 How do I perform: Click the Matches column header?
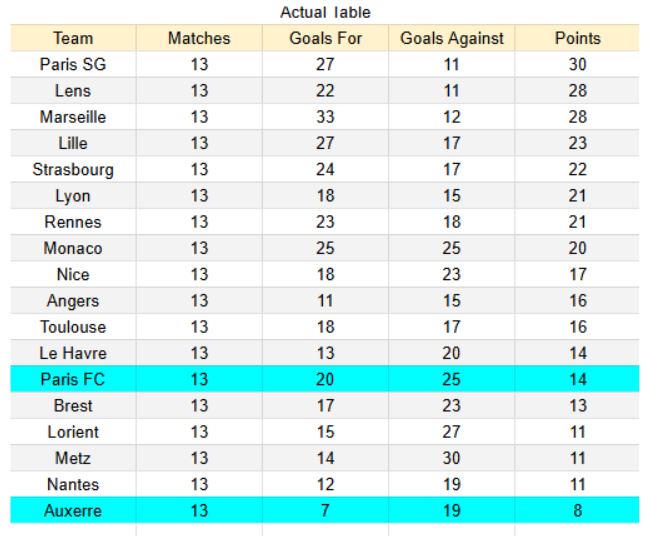point(199,39)
